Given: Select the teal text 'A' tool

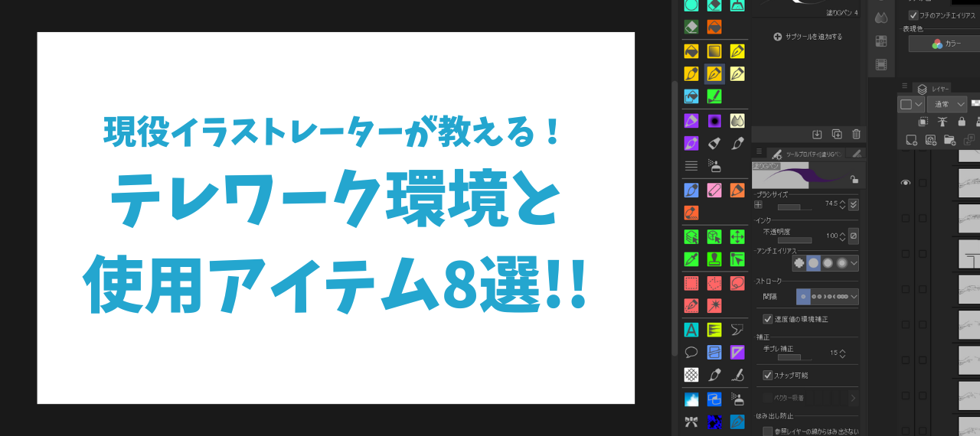Looking at the screenshot, I should pyautogui.click(x=691, y=330).
